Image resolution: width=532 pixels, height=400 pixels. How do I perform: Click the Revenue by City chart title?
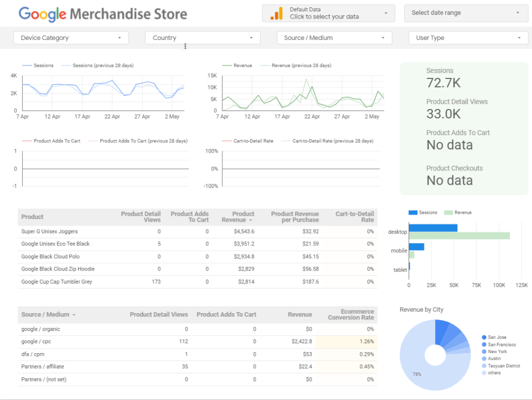tap(421, 310)
